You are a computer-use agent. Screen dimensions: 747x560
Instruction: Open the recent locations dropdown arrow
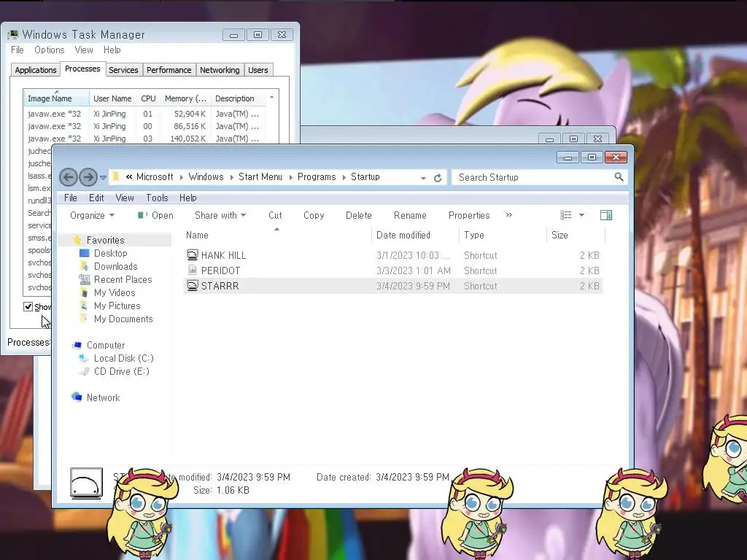coord(103,178)
